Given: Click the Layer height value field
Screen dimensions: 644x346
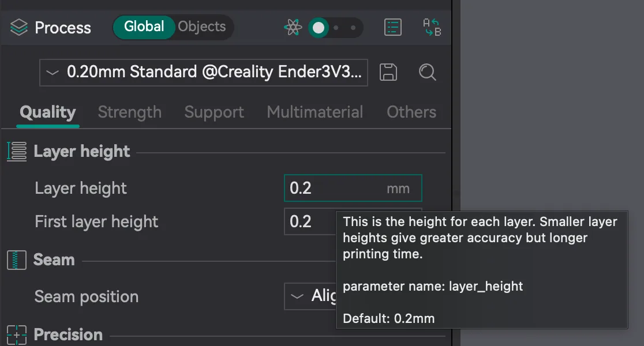Looking at the screenshot, I should click(353, 188).
